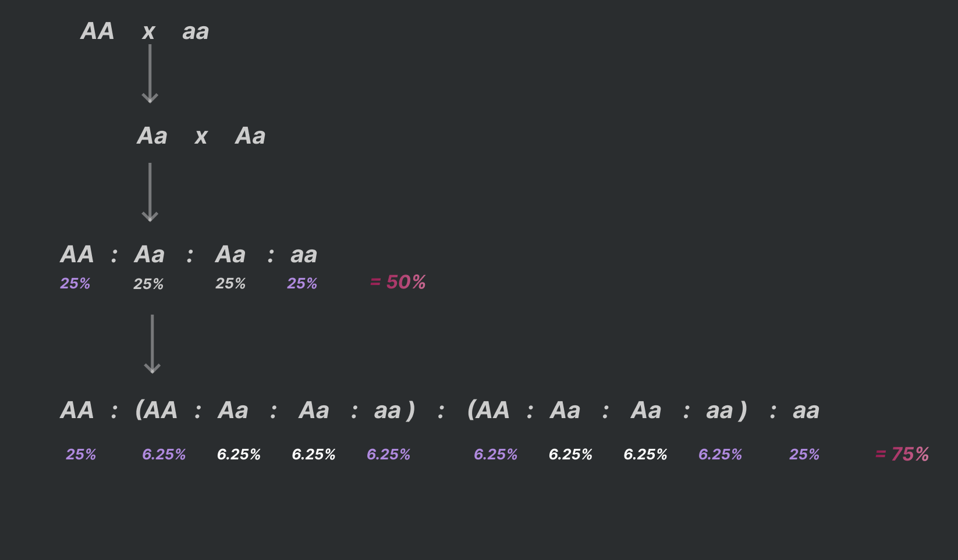Click the second '(AA' in the bottom row
The width and height of the screenshot is (958, 560).
click(488, 411)
